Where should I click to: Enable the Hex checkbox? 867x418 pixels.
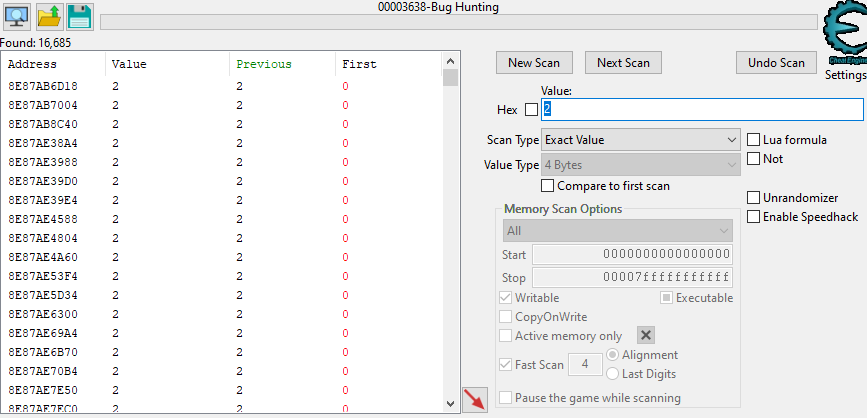[531, 109]
